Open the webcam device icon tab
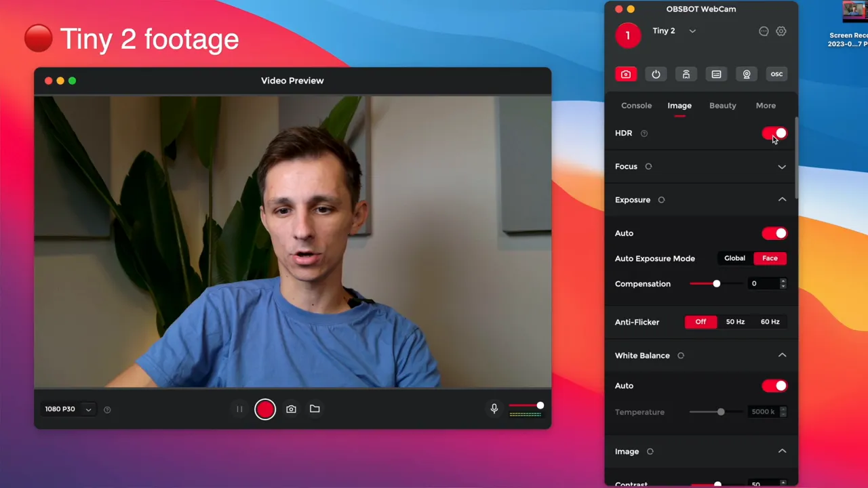868x488 pixels. tap(747, 75)
